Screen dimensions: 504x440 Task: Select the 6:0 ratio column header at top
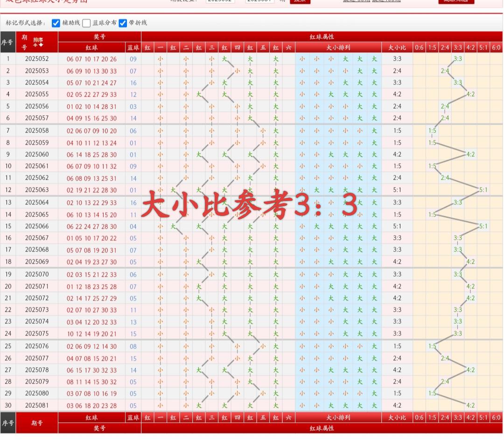point(496,48)
